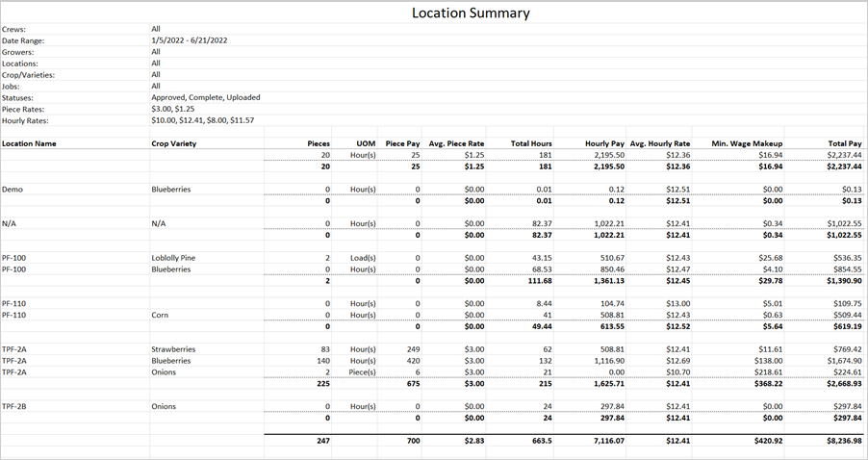Click the 49.44 subtotal hours cell

point(543,326)
